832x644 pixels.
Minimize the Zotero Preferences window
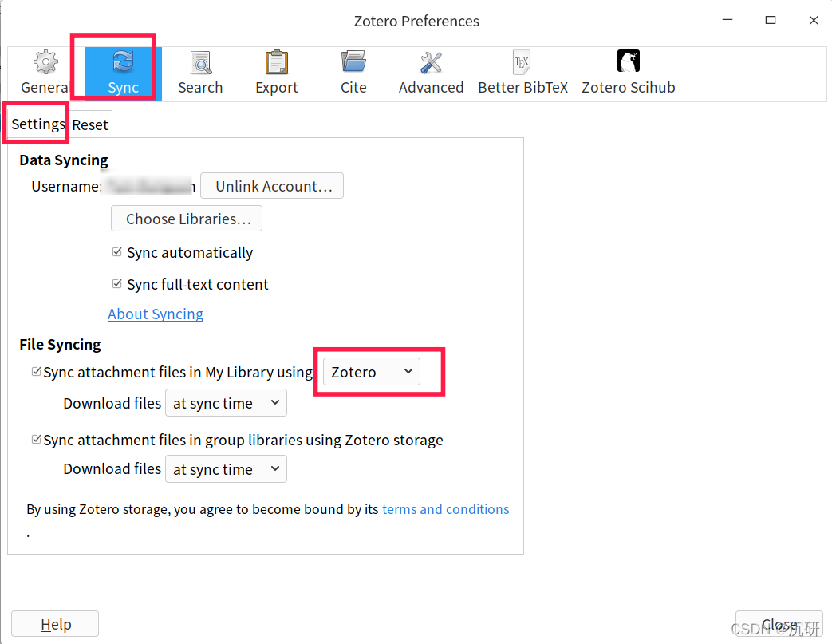[728, 20]
